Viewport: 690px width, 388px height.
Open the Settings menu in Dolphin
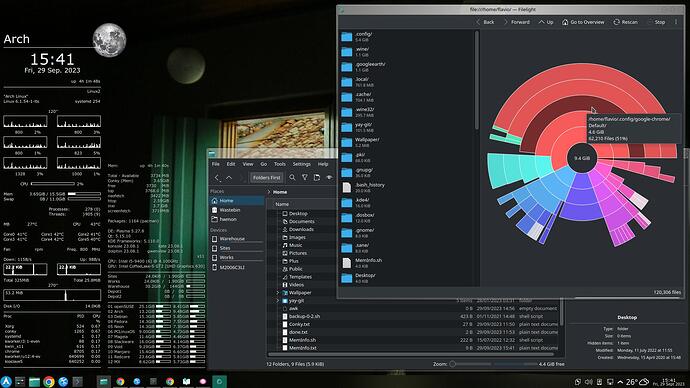point(301,164)
